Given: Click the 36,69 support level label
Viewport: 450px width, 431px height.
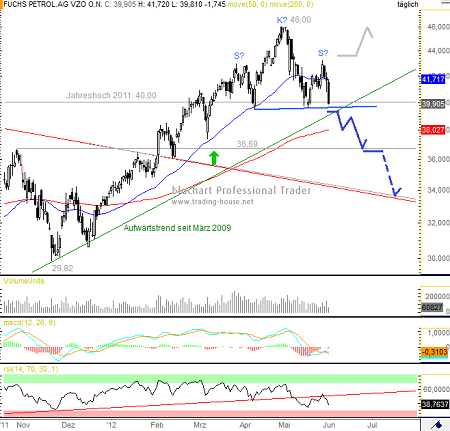Looking at the screenshot, I should click(247, 144).
